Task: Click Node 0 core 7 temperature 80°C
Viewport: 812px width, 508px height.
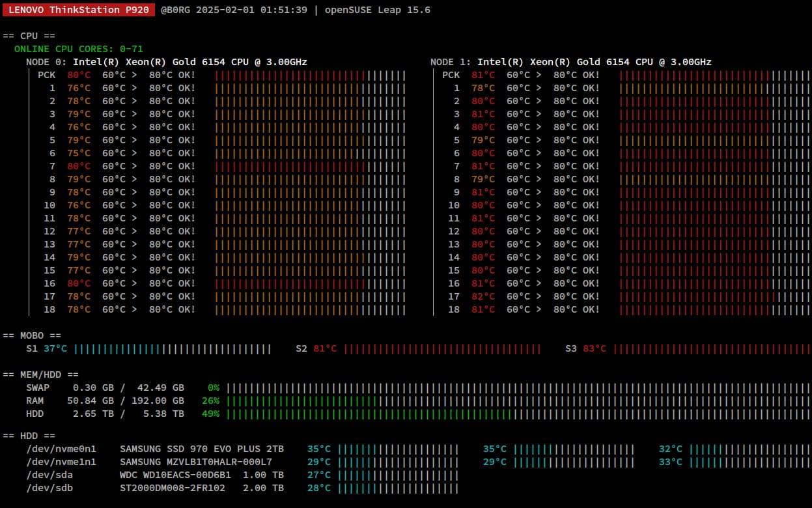Action: point(79,166)
